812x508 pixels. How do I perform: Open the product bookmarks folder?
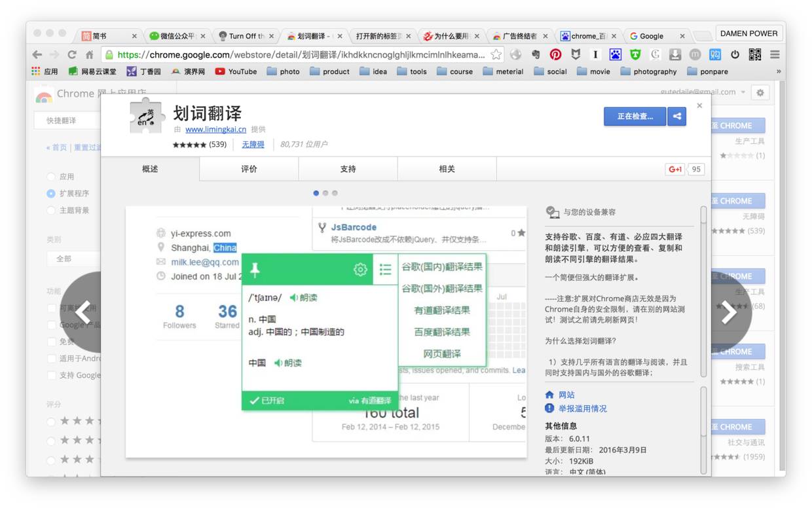pyautogui.click(x=330, y=71)
